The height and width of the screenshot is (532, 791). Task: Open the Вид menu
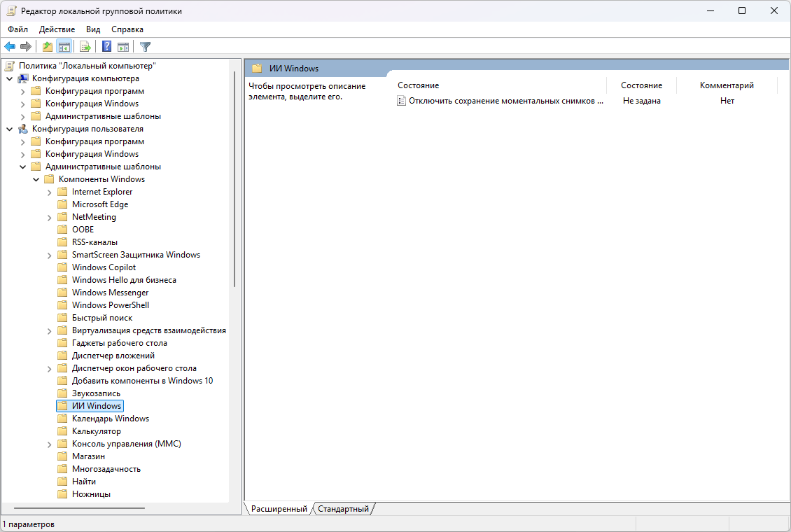[x=93, y=29]
